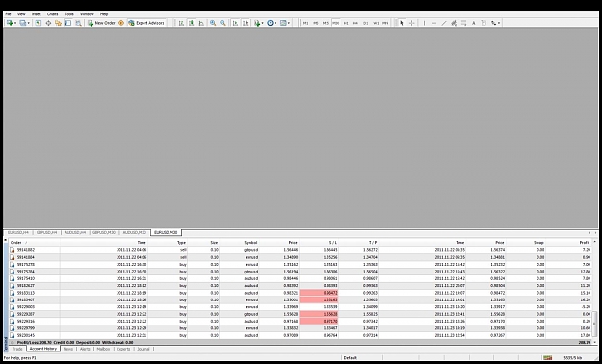Click the terminal scrollbar up arrow
This screenshot has width=602, height=364.
click(595, 242)
